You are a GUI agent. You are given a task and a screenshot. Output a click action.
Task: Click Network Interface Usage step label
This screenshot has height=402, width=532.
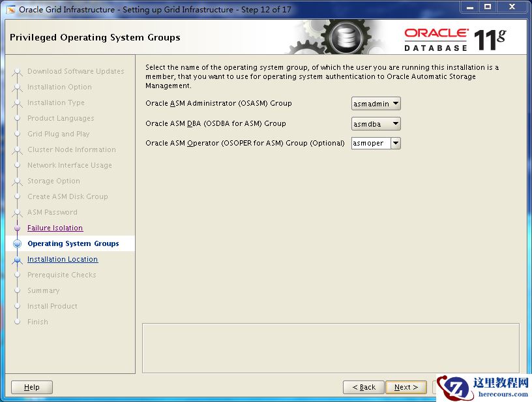click(x=70, y=165)
